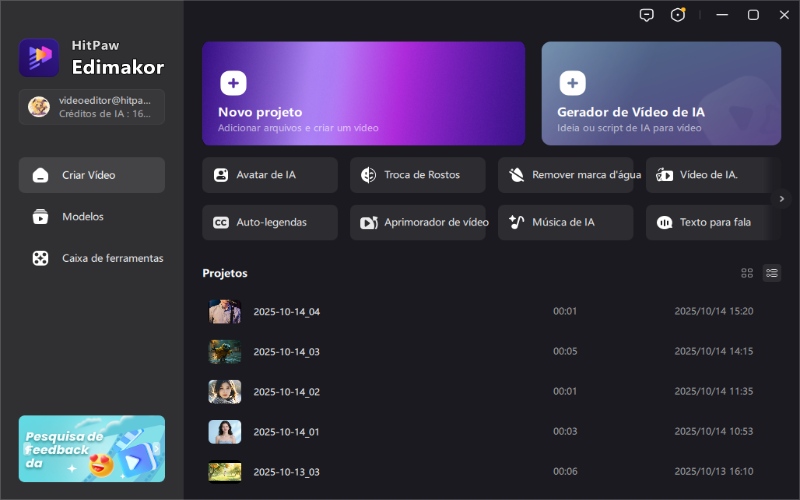Viewport: 800px width, 500px height.
Task: Launch the Troca de Rostos tool
Action: pos(418,175)
